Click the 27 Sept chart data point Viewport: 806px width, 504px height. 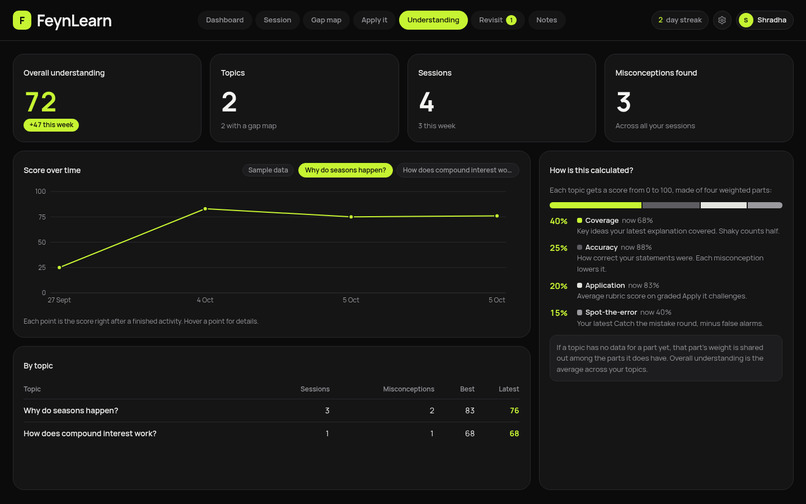(59, 267)
